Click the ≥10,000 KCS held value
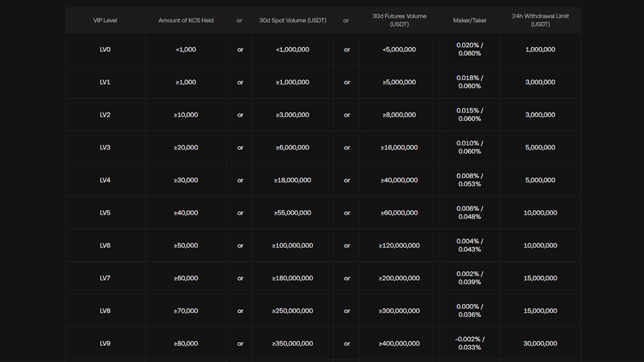 click(x=186, y=115)
